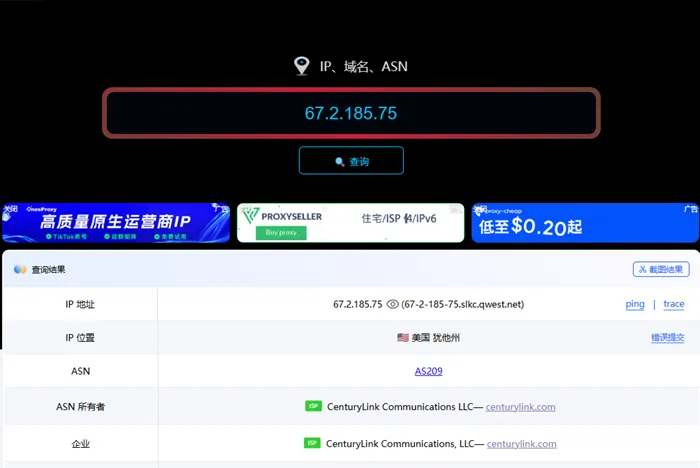700x468 pixels.
Task: Click the PROXYSELLER logo icon
Action: coord(250,216)
